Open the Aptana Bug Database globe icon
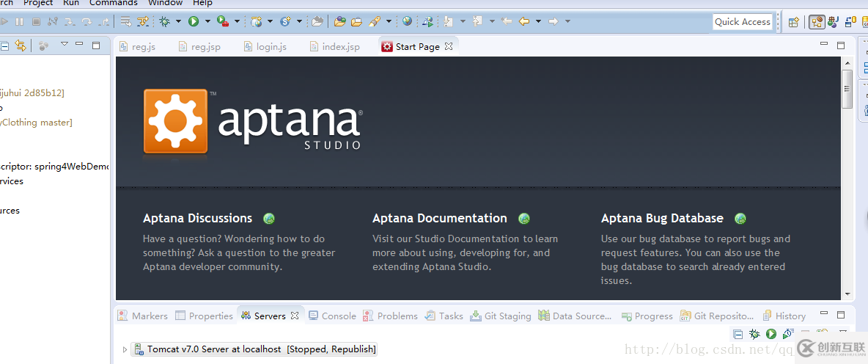 740,218
